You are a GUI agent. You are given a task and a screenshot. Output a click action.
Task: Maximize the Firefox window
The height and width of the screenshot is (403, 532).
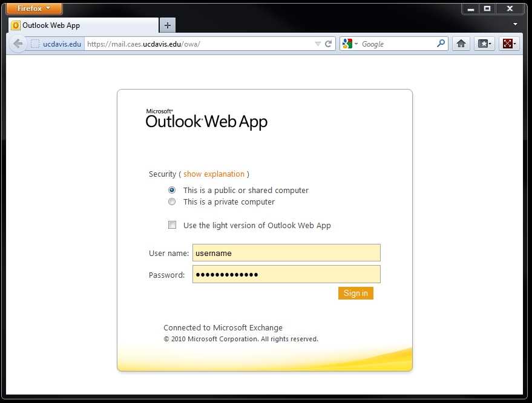click(x=488, y=9)
